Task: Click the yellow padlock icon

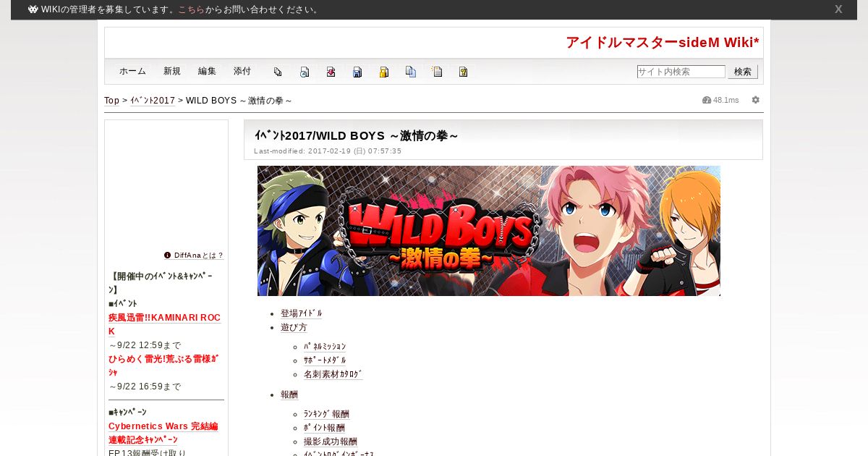Action: click(384, 72)
